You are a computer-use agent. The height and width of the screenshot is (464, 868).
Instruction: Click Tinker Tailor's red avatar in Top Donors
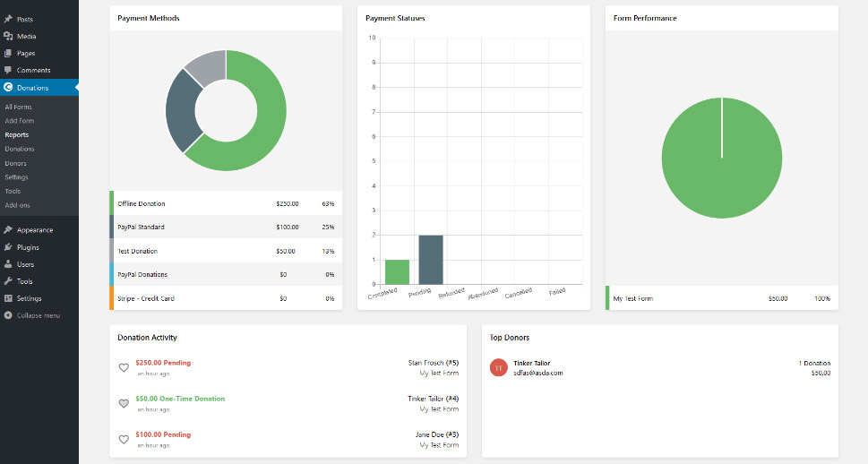499,367
